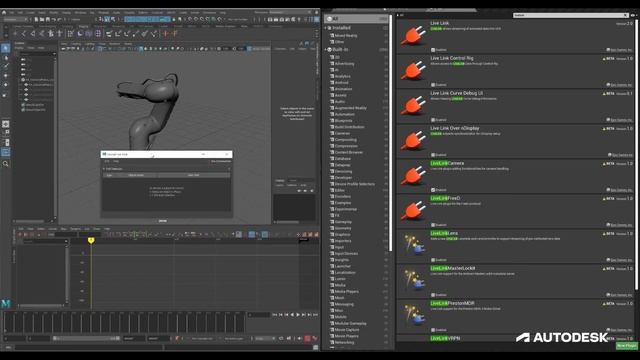Screen dimensions: 640x360
Task: Go to start of playback range
Action: 275,315
